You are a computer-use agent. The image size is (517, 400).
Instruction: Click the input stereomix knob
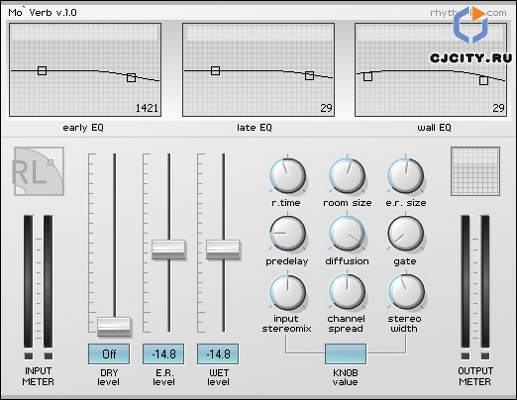(x=287, y=292)
